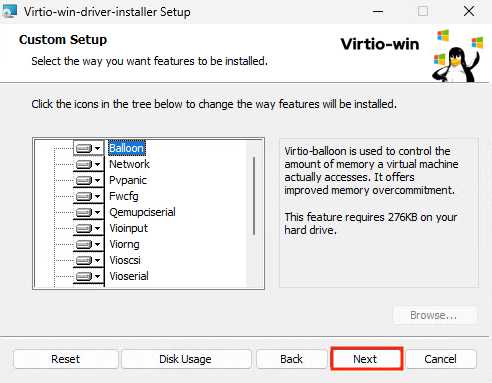Minimize the setup window
Image resolution: width=492 pixels, height=383 pixels.
(378, 12)
